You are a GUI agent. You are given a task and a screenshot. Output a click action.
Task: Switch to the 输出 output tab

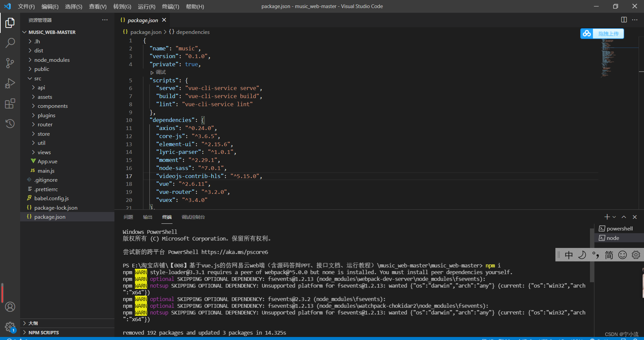tap(148, 217)
